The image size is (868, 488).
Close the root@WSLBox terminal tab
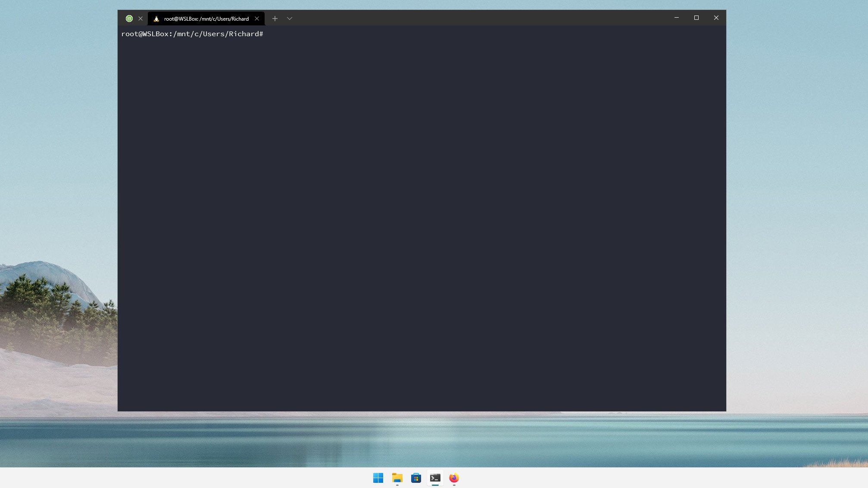pyautogui.click(x=257, y=19)
